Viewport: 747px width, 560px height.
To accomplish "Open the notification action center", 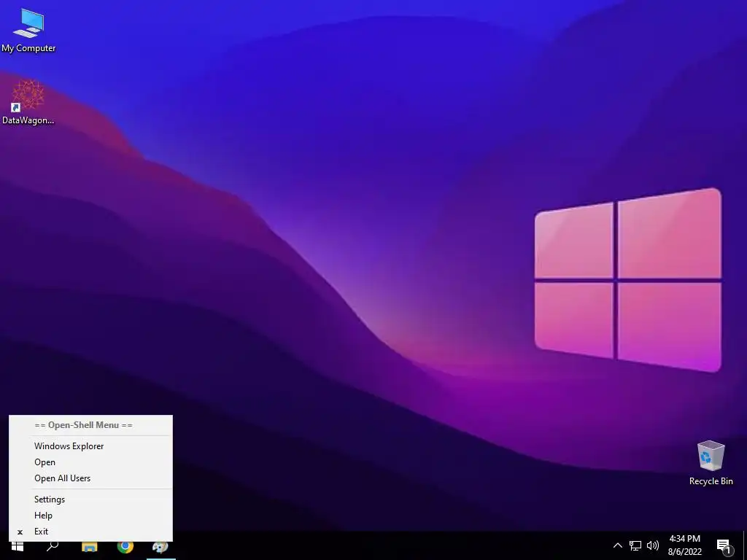I will pyautogui.click(x=724, y=546).
